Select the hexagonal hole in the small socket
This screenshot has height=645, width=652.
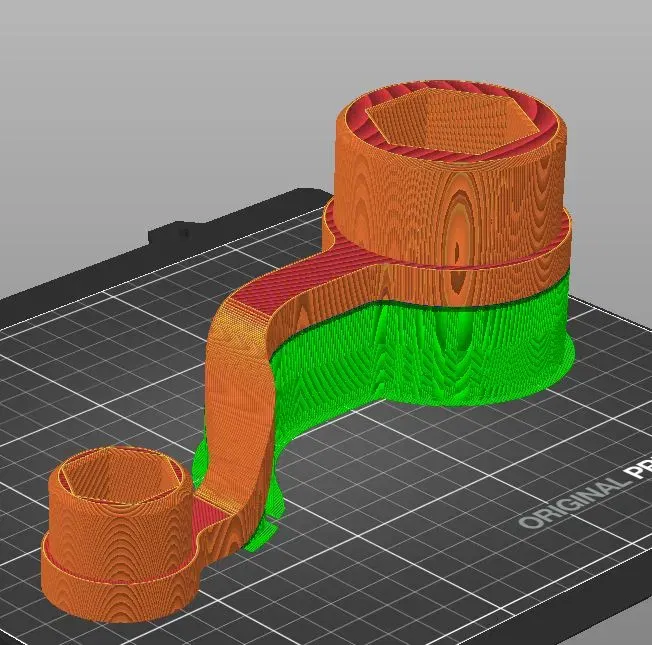click(x=119, y=478)
